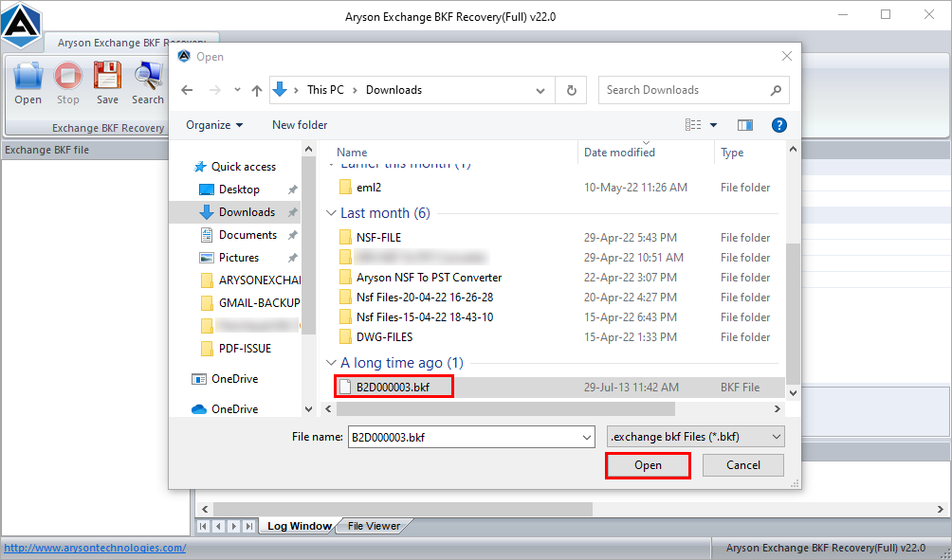Visit the arysontechnologies.com link
The width and height of the screenshot is (952, 560).
[95, 548]
